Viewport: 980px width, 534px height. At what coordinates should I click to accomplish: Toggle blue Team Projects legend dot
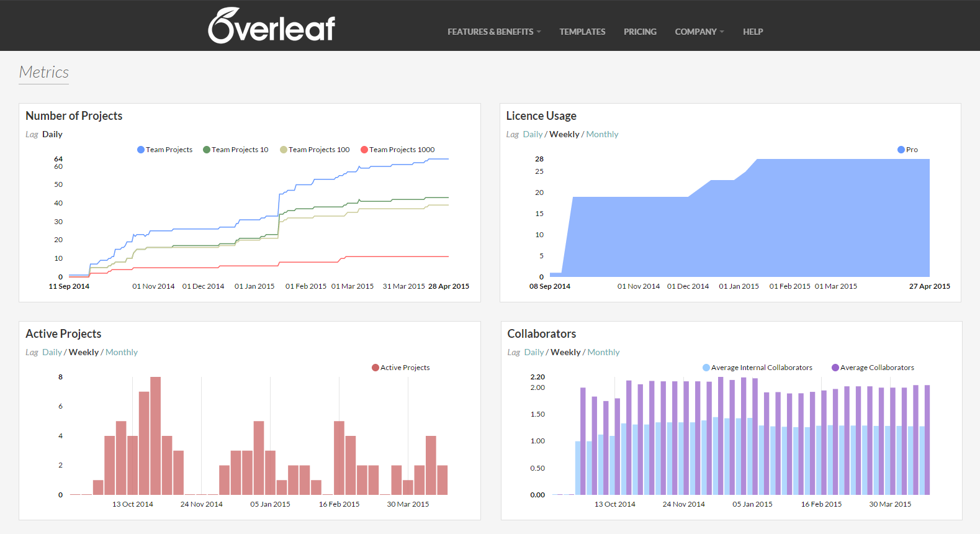pyautogui.click(x=141, y=150)
